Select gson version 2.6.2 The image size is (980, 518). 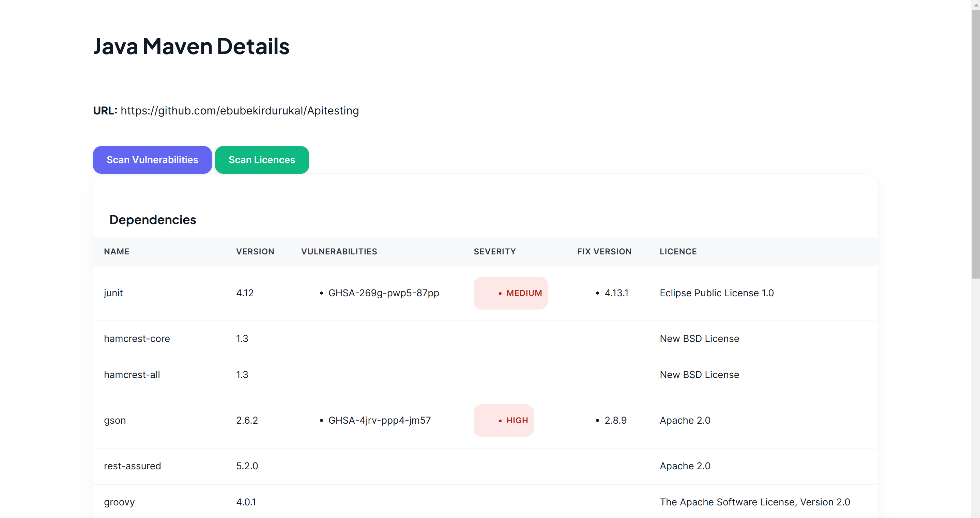pos(247,420)
